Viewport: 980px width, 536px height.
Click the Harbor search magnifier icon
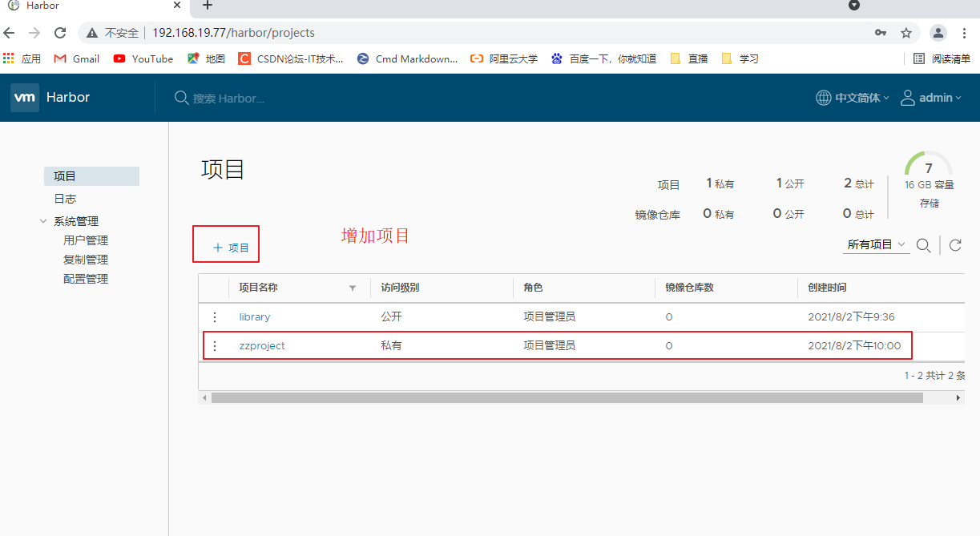click(x=182, y=98)
